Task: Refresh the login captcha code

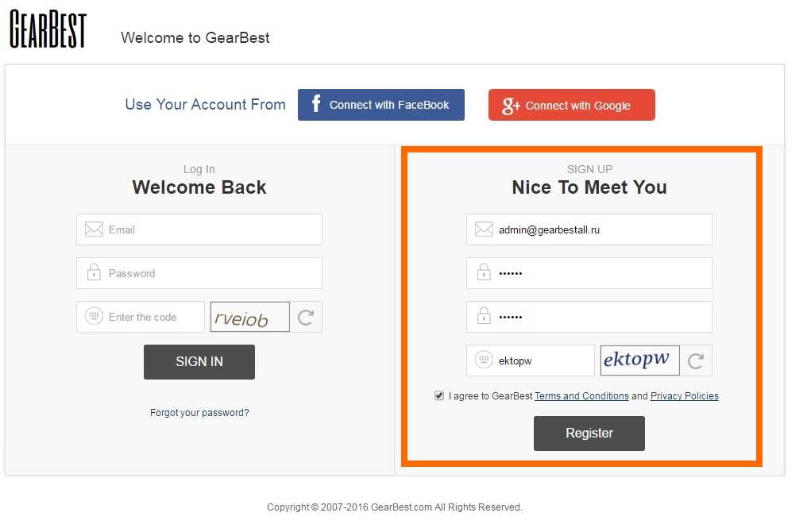Action: (x=306, y=318)
